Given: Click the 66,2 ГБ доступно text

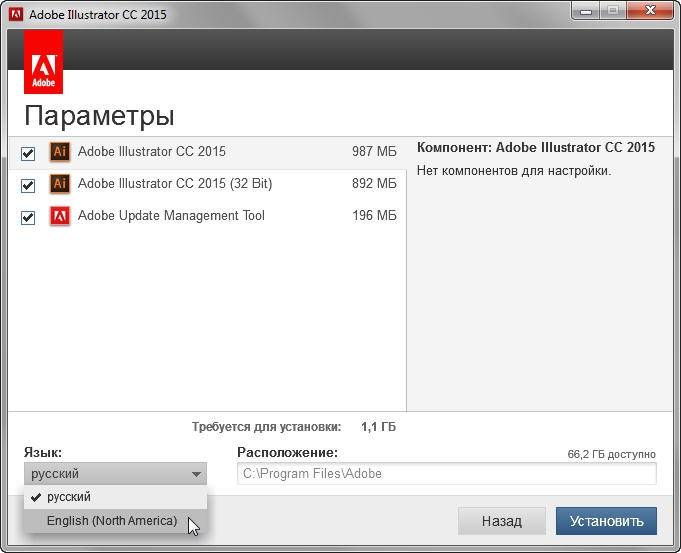Looking at the screenshot, I should pos(612,454).
